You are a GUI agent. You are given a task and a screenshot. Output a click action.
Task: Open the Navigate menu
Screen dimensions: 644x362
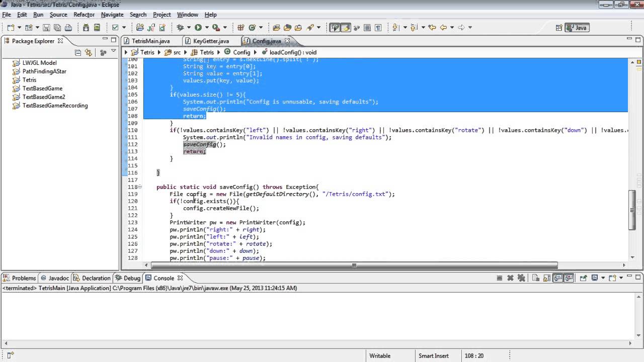112,15
